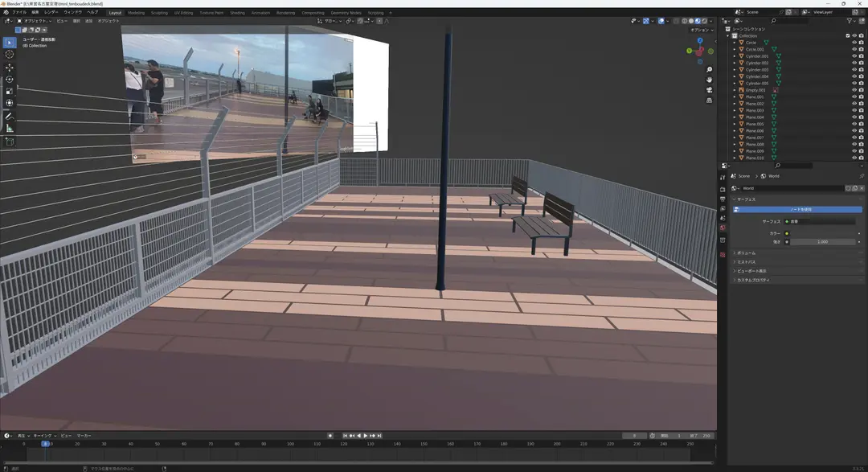The width and height of the screenshot is (868, 472).
Task: Click the blue ノードを使用 button
Action: point(798,209)
